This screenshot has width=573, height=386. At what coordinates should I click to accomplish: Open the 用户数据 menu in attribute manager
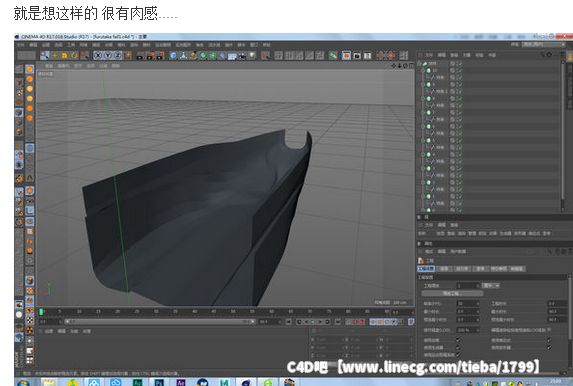point(458,251)
